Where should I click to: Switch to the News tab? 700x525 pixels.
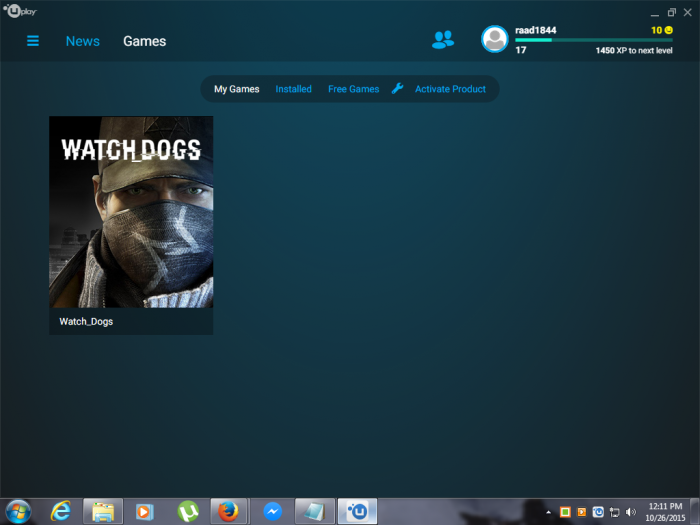(83, 41)
